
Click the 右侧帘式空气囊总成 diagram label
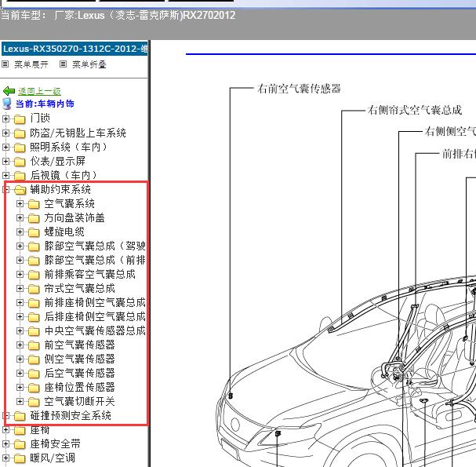pos(415,110)
